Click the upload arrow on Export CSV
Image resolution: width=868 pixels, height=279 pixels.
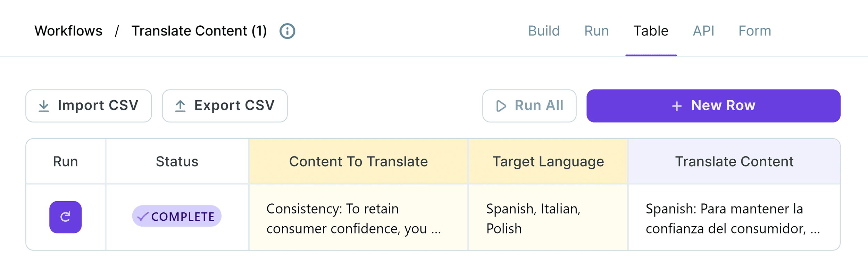(x=180, y=105)
